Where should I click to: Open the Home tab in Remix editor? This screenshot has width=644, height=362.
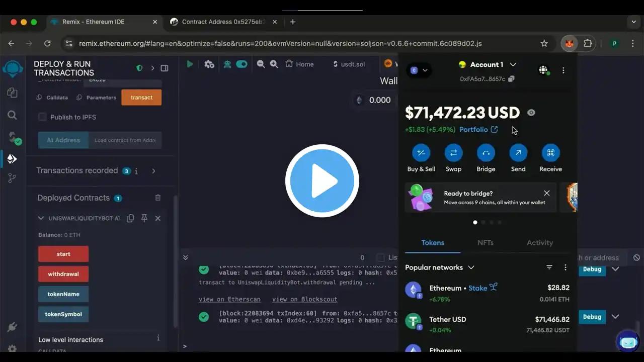299,64
